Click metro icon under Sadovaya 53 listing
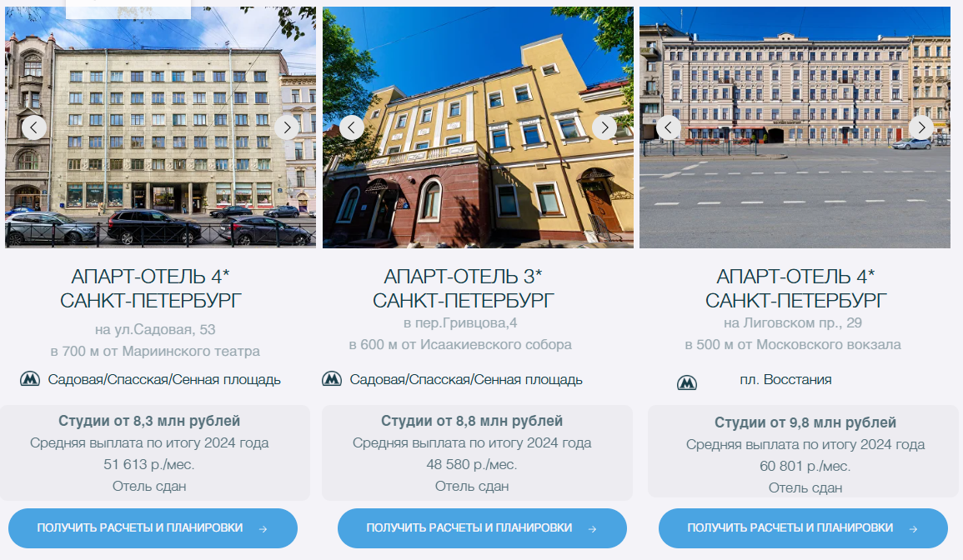The width and height of the screenshot is (963, 560). (x=29, y=379)
